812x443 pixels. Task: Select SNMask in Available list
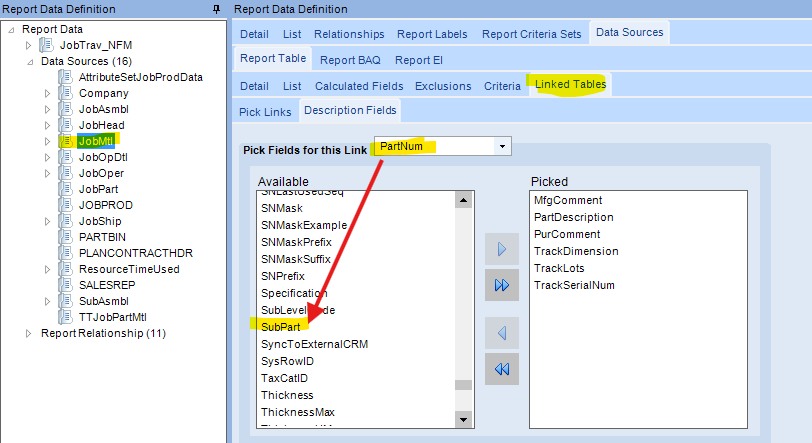tap(282, 208)
